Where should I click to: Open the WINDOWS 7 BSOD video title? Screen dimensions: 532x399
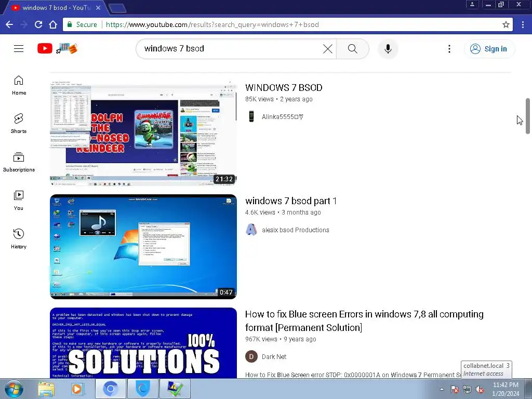tap(284, 87)
